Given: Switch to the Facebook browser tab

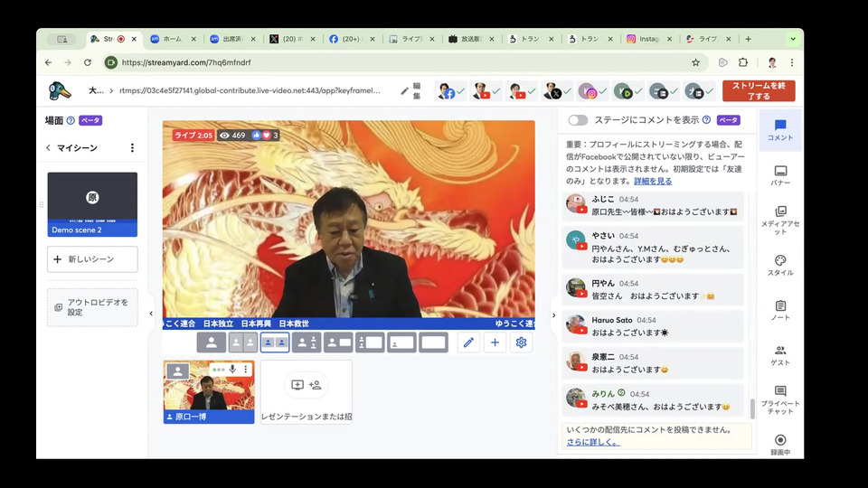Looking at the screenshot, I should (352, 39).
